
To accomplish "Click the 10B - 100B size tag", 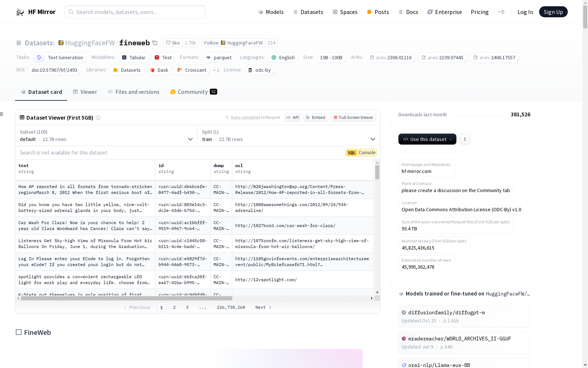I will click(331, 58).
